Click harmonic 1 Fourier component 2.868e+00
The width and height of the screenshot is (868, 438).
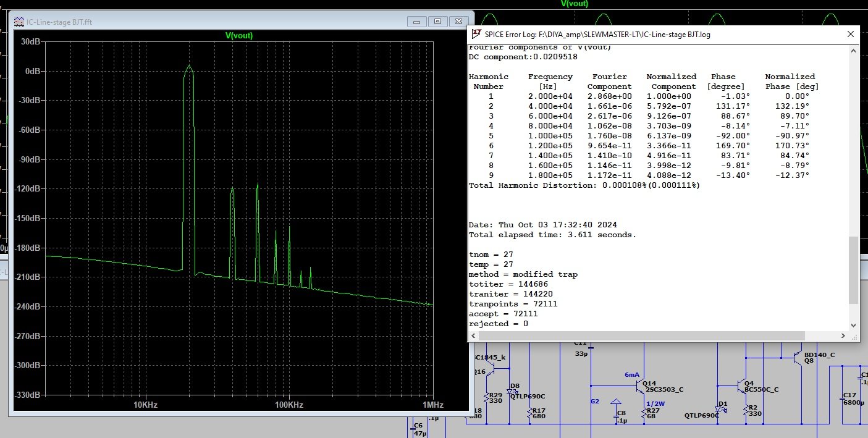610,96
